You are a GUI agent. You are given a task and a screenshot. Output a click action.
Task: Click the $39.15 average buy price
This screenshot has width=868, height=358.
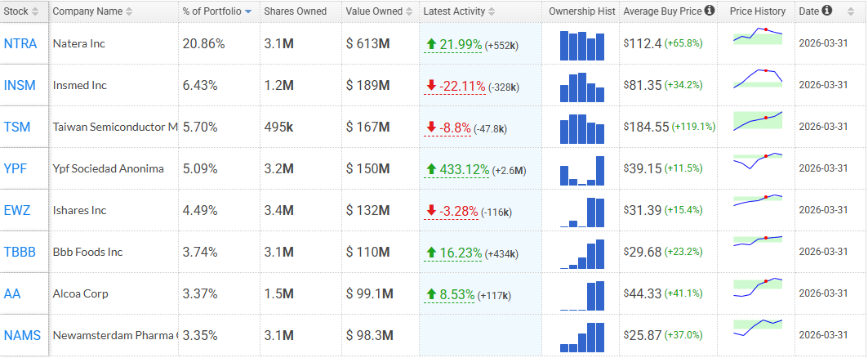coord(643,168)
